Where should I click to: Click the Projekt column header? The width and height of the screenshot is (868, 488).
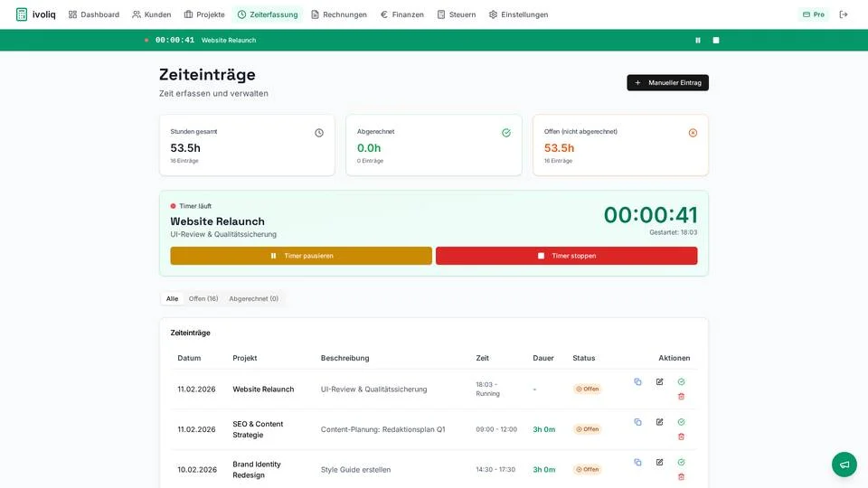245,358
